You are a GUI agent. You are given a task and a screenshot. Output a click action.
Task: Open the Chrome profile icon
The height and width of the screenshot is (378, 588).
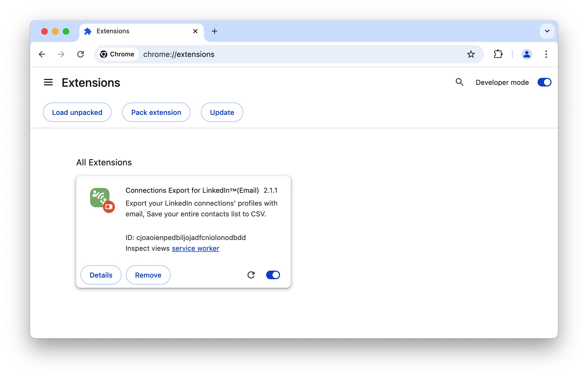click(x=527, y=54)
